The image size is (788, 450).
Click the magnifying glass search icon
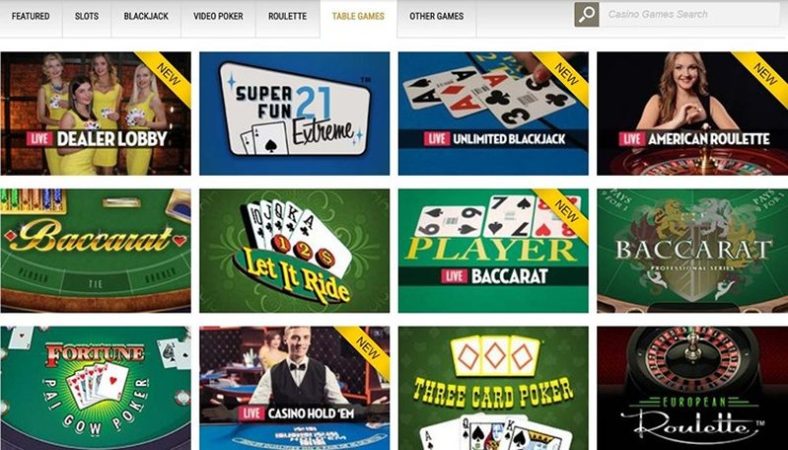[x=586, y=15]
